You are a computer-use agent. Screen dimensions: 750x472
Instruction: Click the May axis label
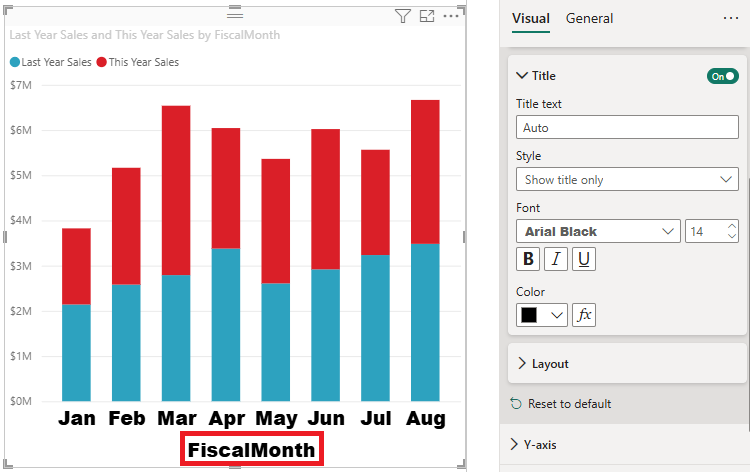[276, 418]
